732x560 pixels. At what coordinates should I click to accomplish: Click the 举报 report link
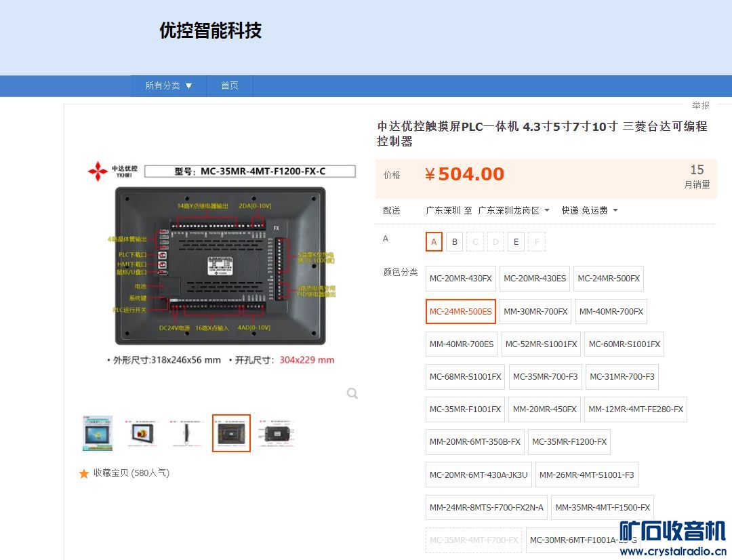coord(701,106)
